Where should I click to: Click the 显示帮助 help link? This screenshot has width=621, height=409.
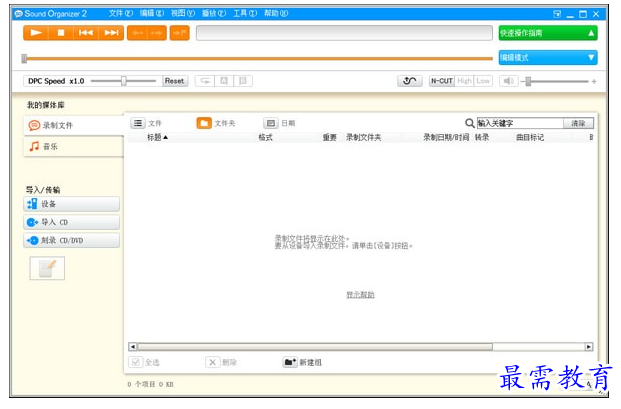pyautogui.click(x=360, y=295)
